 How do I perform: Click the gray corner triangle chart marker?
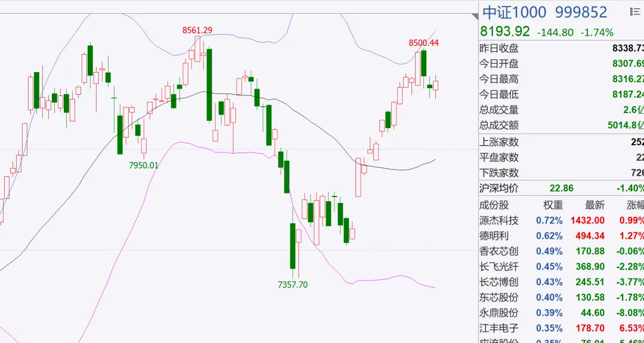tap(475, 17)
